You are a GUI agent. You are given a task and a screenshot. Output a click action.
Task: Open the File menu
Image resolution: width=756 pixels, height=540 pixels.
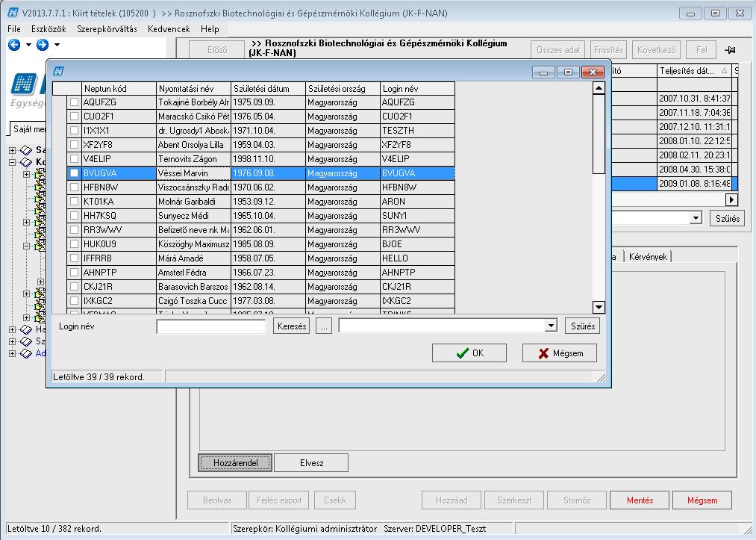point(14,29)
